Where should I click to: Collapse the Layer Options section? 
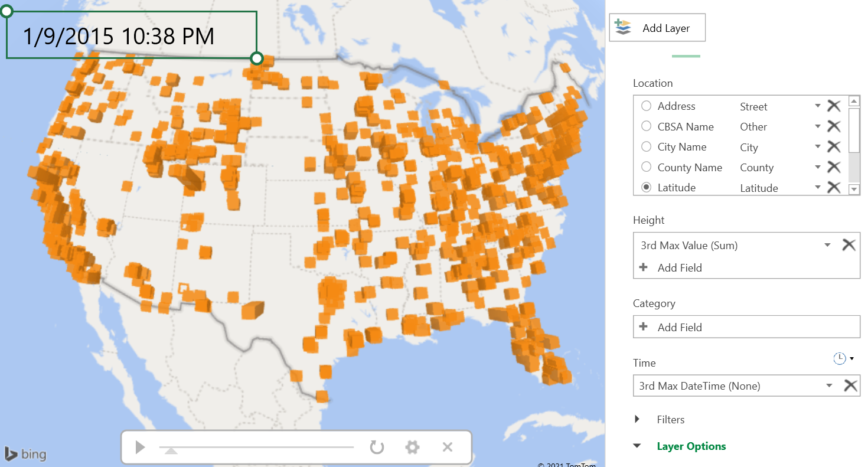tap(637, 446)
